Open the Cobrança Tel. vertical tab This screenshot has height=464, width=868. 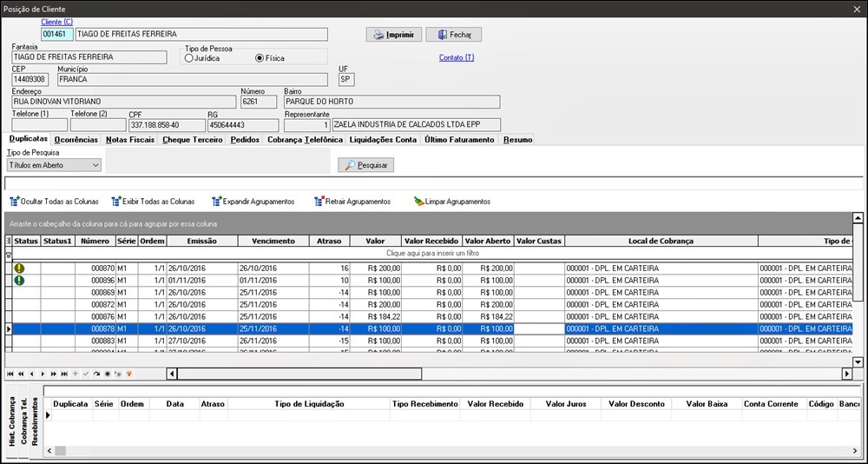coord(23,423)
